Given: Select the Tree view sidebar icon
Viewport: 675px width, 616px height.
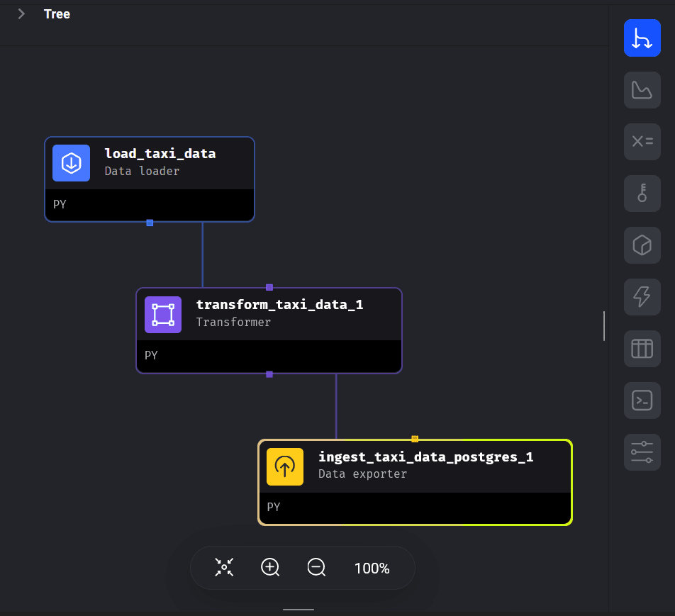Looking at the screenshot, I should 642,38.
